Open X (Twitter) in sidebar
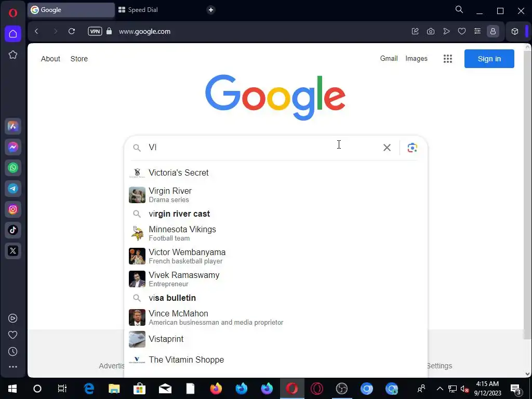 point(13,251)
